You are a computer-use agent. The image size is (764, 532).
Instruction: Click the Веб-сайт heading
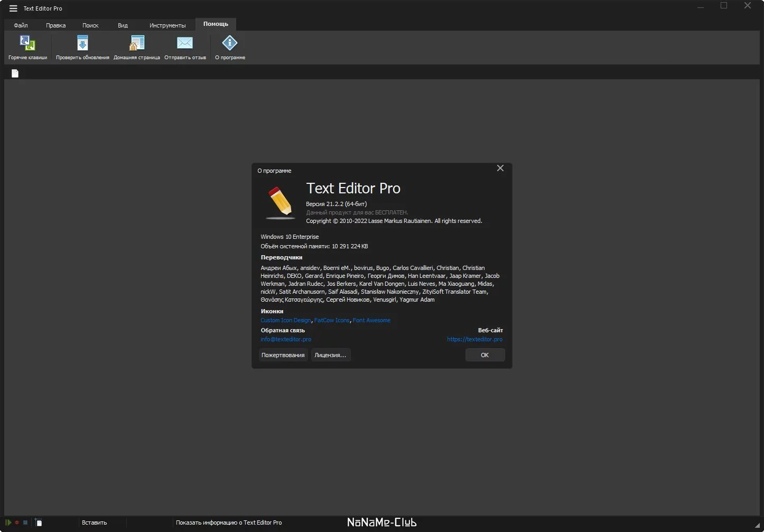pos(490,330)
